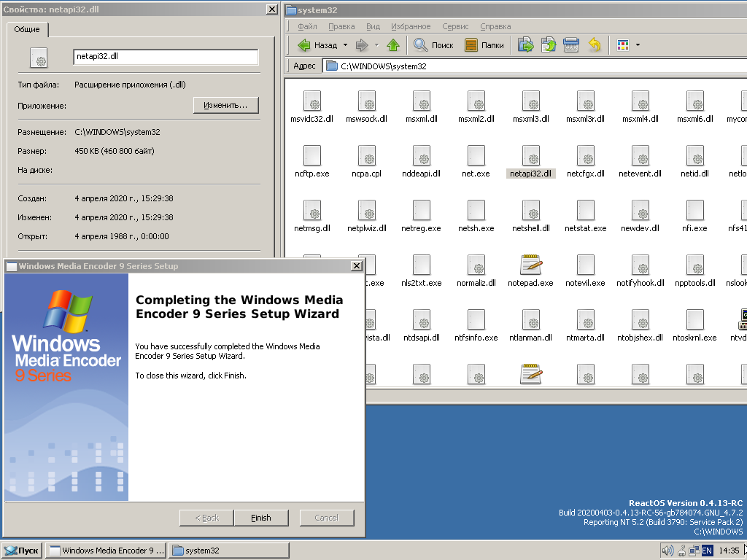747x560 pixels.
Task: Click the taskbar clock 14:35
Action: [729, 551]
